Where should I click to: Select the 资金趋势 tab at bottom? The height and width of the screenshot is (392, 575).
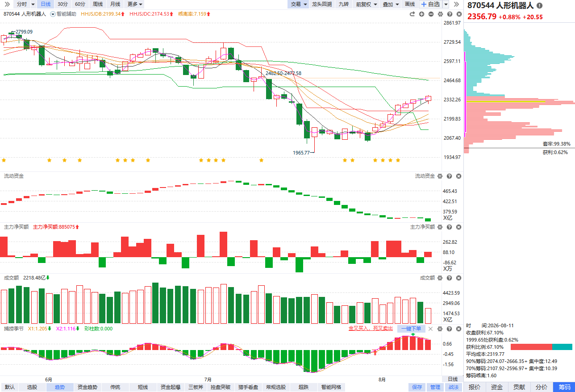pos(87,387)
